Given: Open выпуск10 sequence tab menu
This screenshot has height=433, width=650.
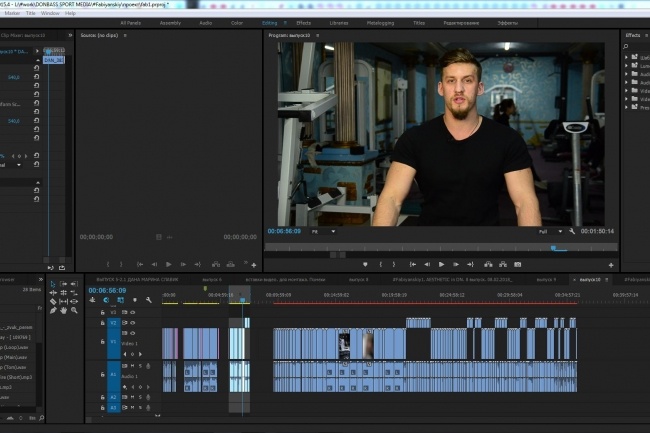Looking at the screenshot, I should (x=606, y=280).
